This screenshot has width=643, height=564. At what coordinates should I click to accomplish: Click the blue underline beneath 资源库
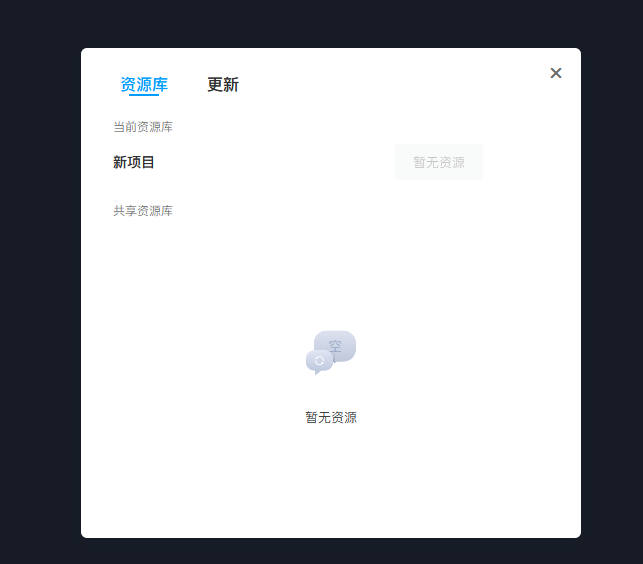(144, 95)
